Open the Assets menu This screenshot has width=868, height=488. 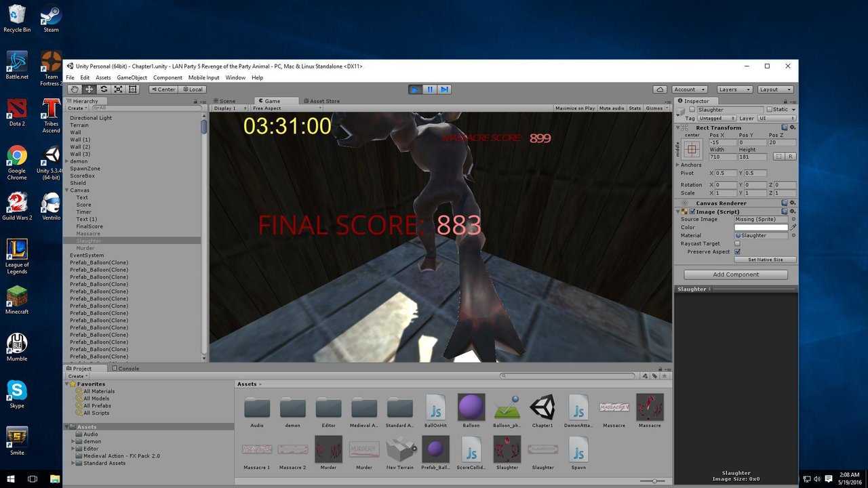[x=103, y=78]
